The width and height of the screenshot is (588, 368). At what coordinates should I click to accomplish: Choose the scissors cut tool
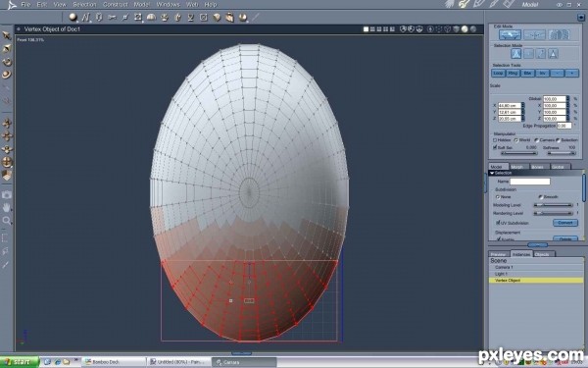click(112, 17)
